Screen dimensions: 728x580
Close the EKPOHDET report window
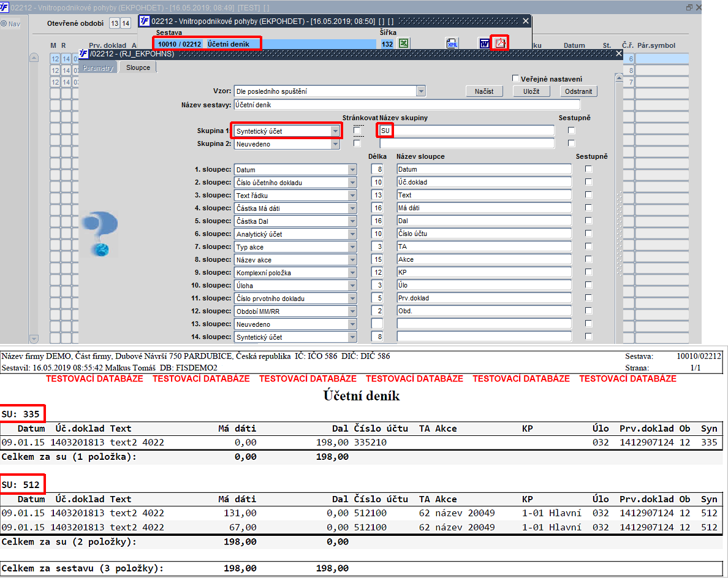[x=526, y=21]
